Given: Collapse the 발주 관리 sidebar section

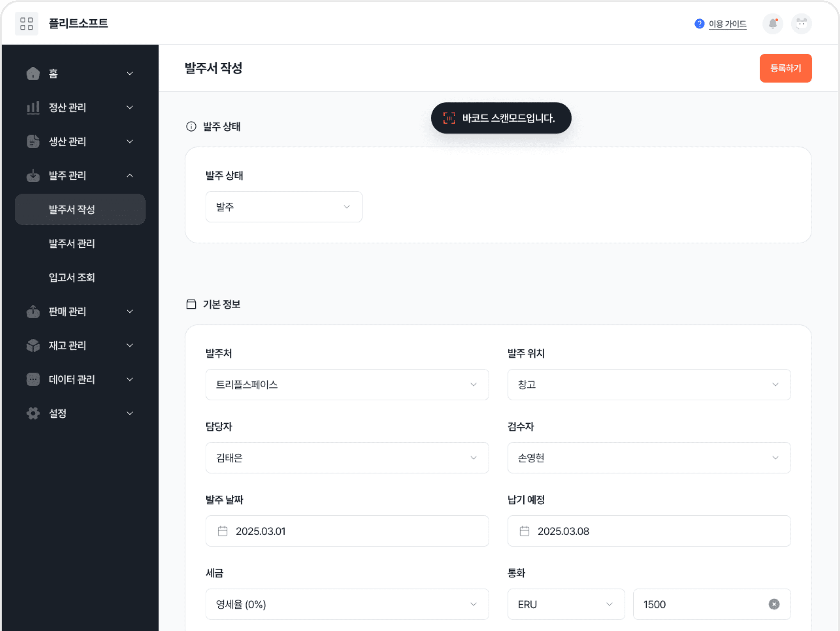Looking at the screenshot, I should (x=130, y=176).
